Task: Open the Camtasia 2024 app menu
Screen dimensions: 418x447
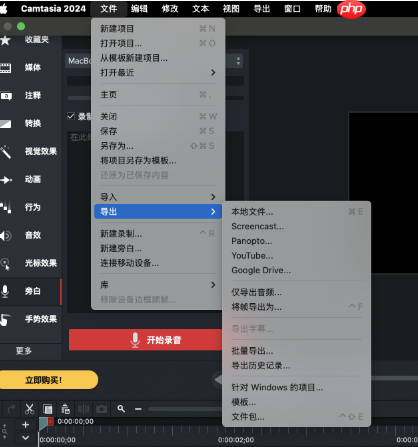Action: point(53,9)
